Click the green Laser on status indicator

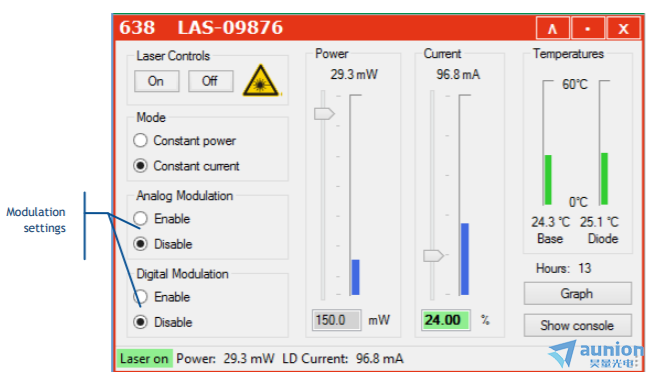click(x=144, y=359)
